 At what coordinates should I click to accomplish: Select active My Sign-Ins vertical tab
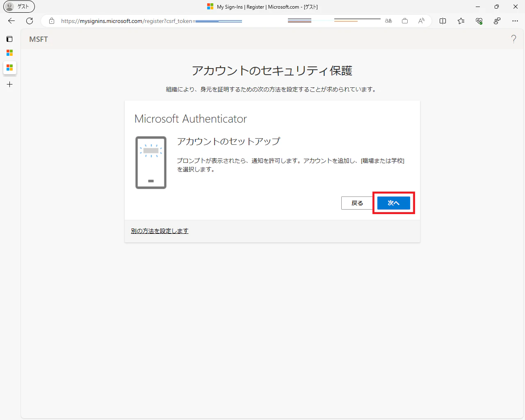[x=9, y=67]
